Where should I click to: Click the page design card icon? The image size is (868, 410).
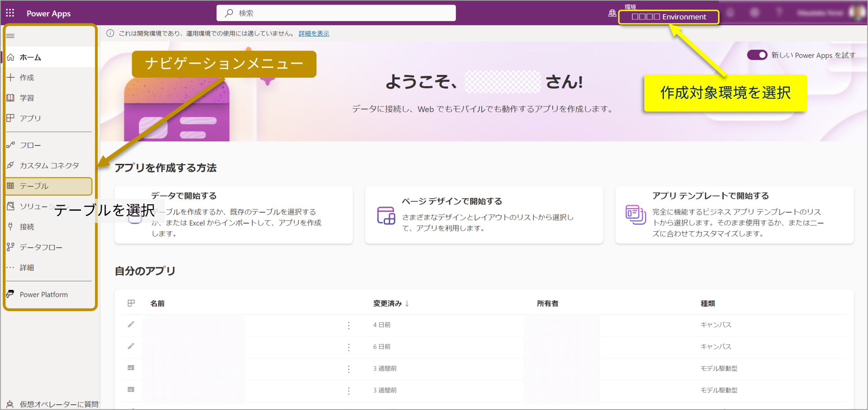386,215
